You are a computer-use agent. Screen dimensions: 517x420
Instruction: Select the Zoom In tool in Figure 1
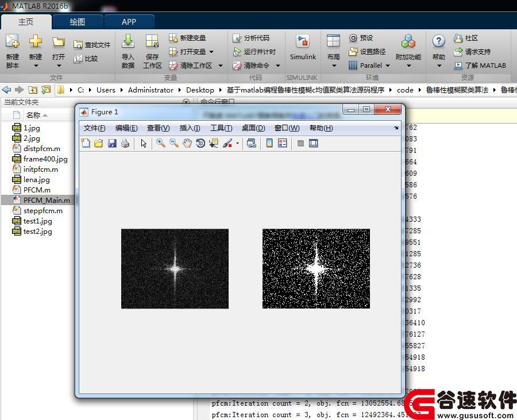161,144
